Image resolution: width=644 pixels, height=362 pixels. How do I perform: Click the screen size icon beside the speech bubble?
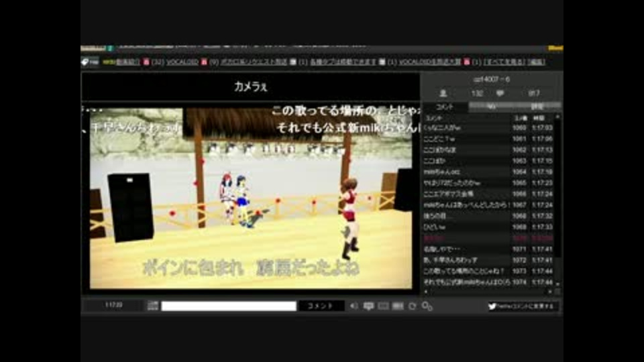[383, 306]
